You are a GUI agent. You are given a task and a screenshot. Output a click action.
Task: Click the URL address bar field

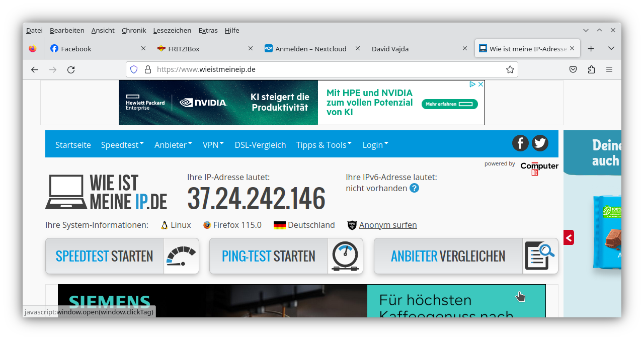[x=322, y=69]
